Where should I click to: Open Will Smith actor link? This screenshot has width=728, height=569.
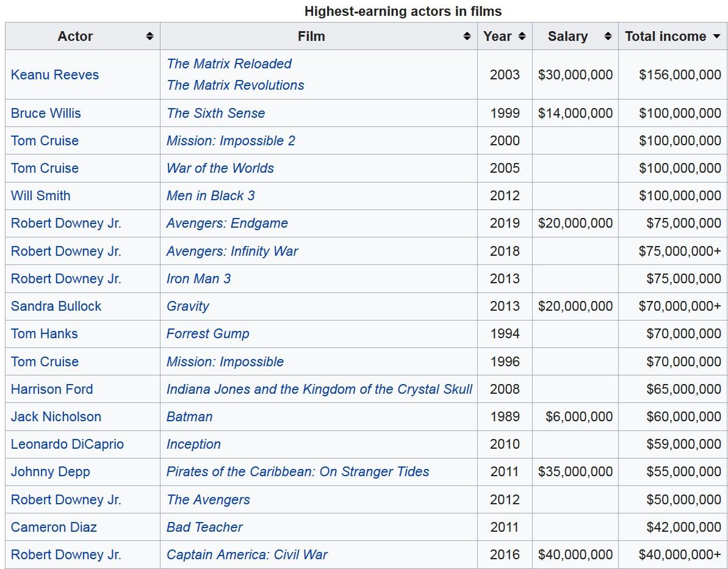(x=40, y=195)
